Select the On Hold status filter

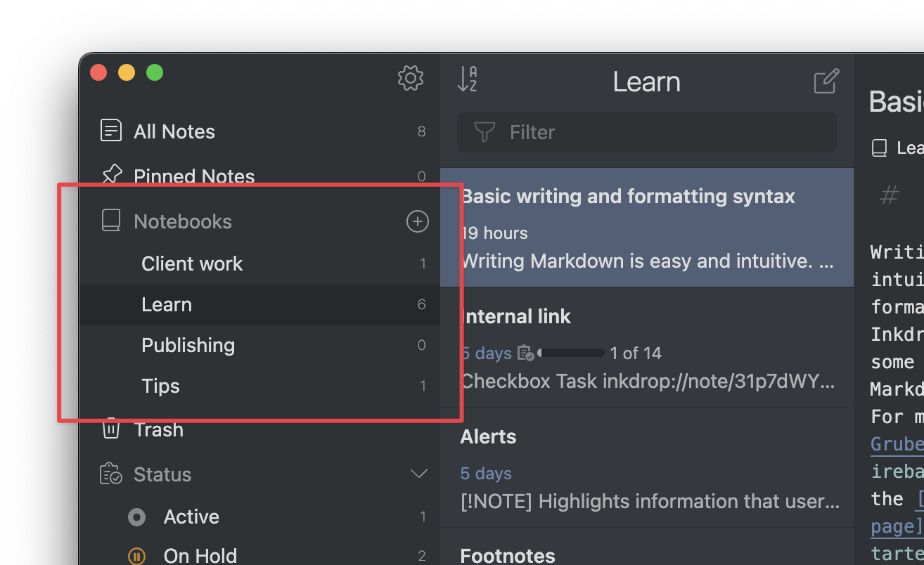[x=200, y=555]
